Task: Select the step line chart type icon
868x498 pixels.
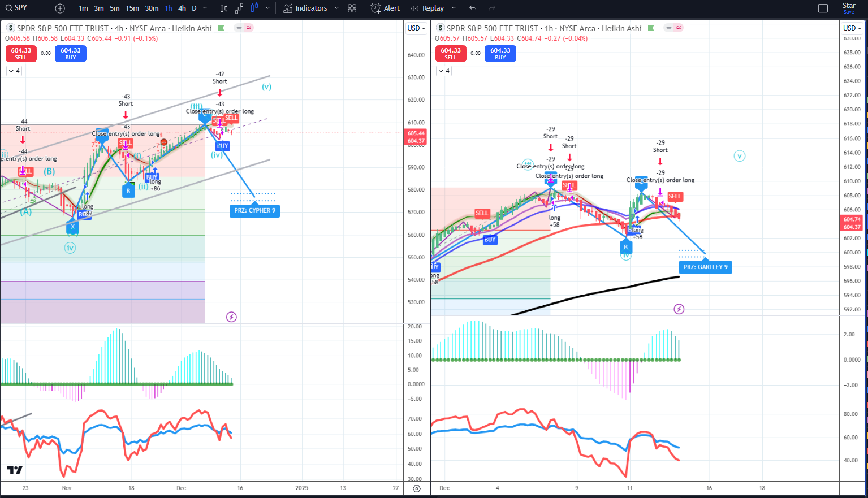Action: pyautogui.click(x=239, y=8)
